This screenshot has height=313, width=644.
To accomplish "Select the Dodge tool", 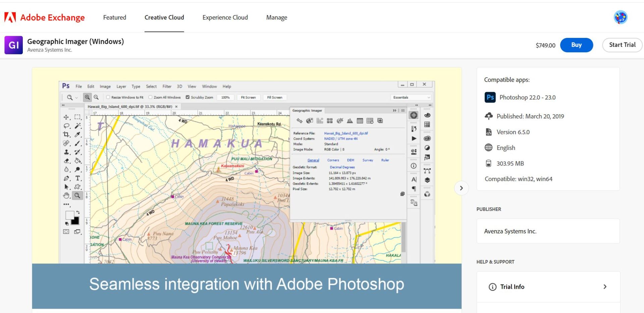I will point(77,169).
